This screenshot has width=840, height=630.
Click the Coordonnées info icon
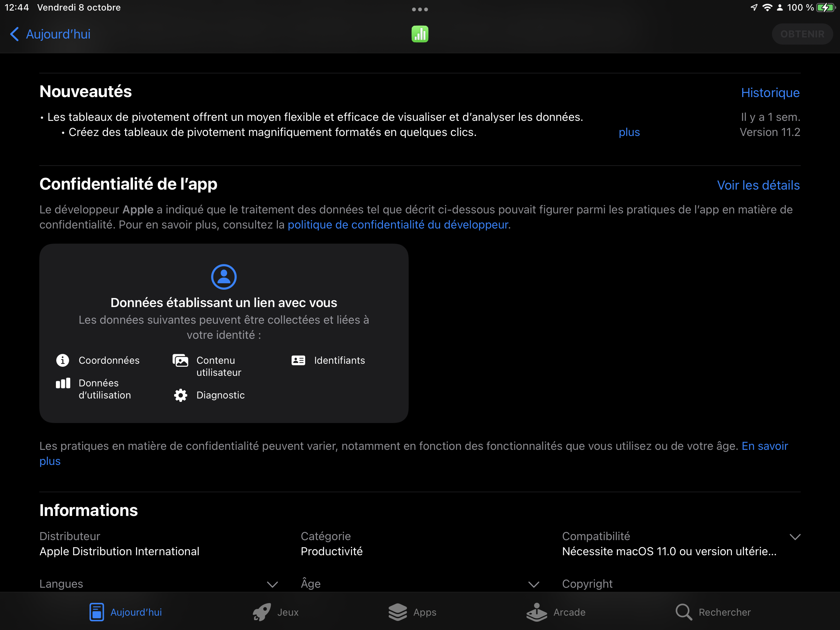pos(63,360)
